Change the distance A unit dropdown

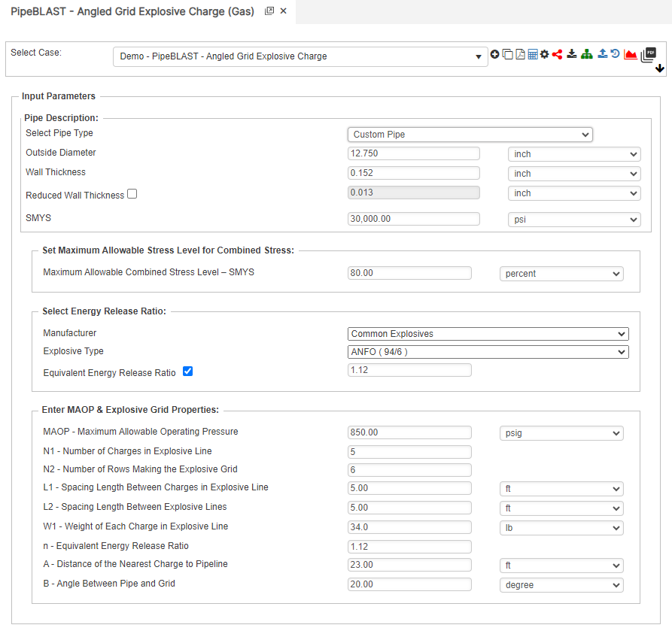click(x=561, y=566)
